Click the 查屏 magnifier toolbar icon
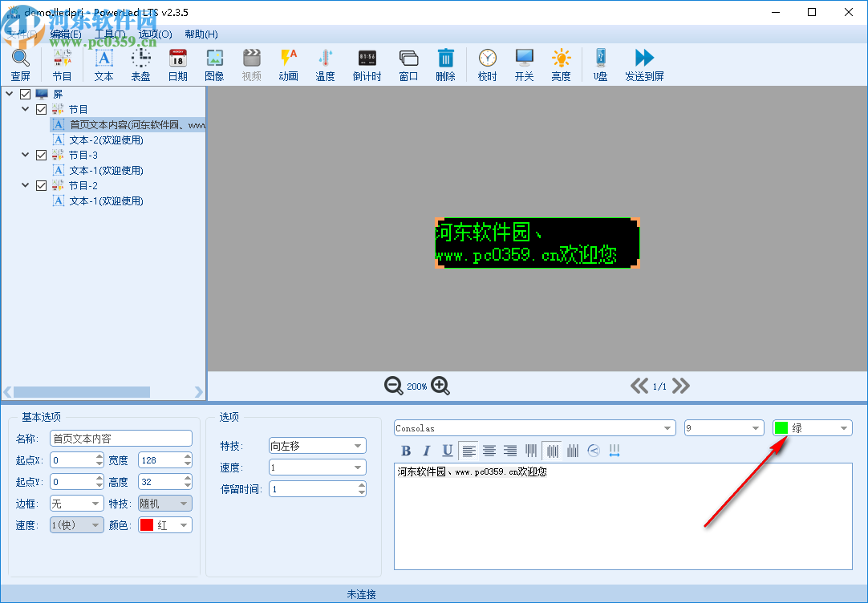 click(20, 64)
